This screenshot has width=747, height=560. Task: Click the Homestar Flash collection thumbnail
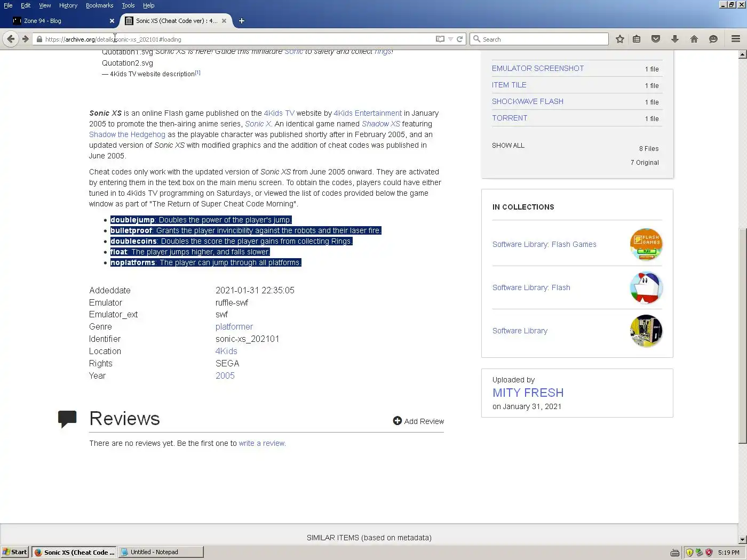(x=646, y=287)
